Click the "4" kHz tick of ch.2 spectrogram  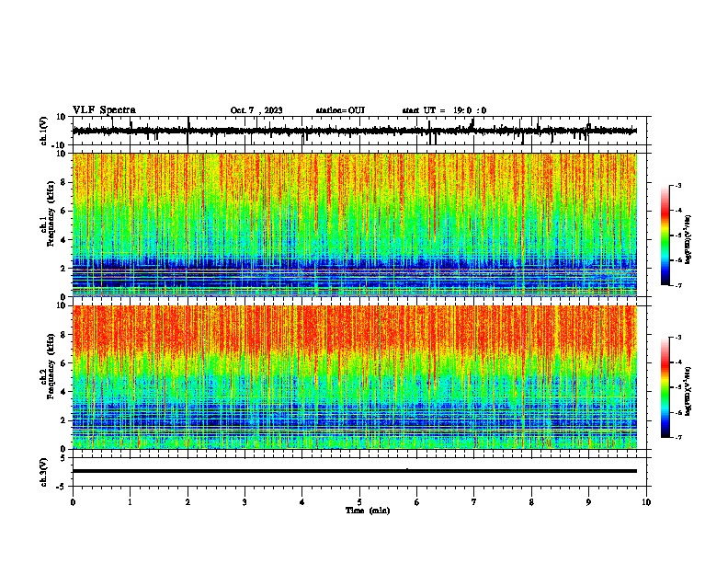click(x=63, y=392)
